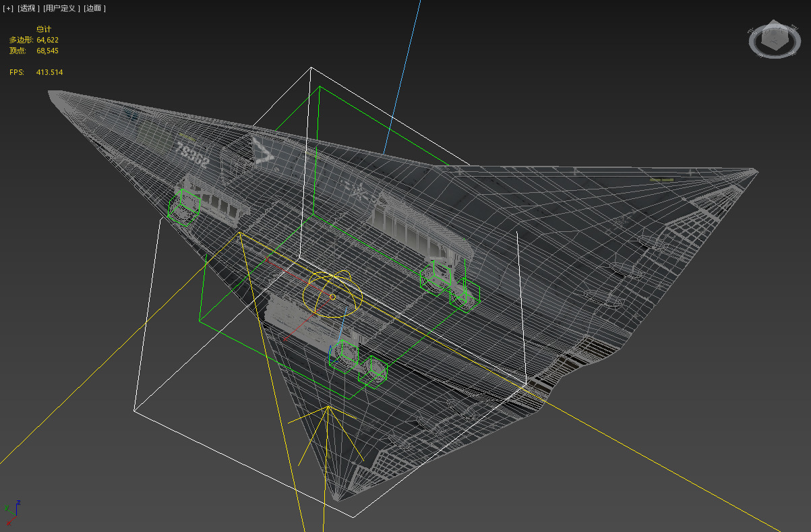This screenshot has height=532, width=811.
Task: Click the 7S362 marking on the hull
Action: (193, 154)
